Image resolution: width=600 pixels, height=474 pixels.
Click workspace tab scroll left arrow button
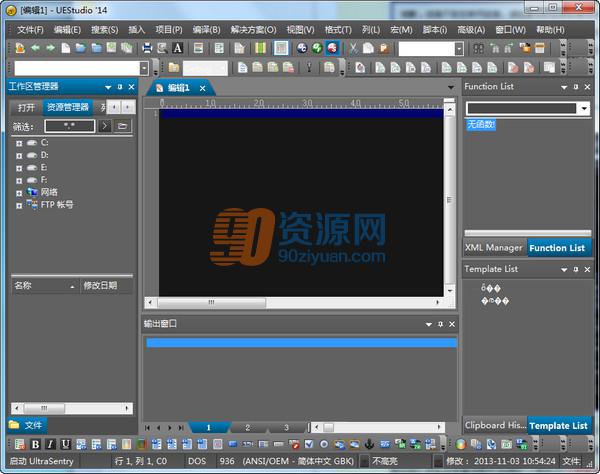114,108
